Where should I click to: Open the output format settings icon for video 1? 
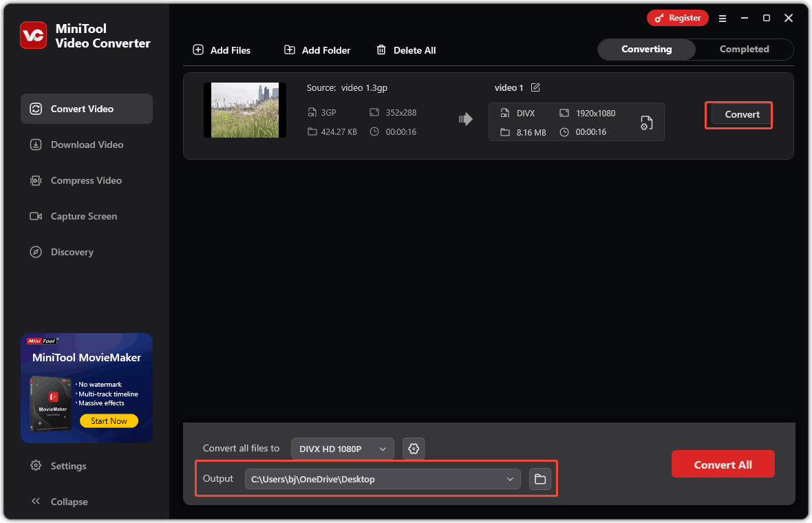(646, 122)
